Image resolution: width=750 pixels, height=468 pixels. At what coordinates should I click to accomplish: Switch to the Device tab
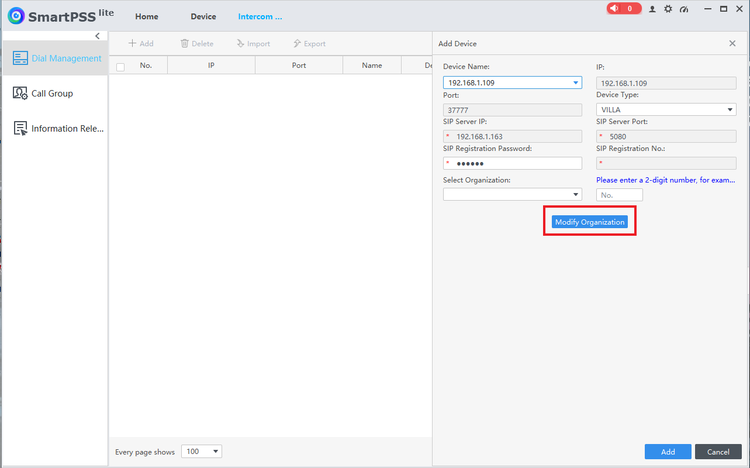point(203,17)
